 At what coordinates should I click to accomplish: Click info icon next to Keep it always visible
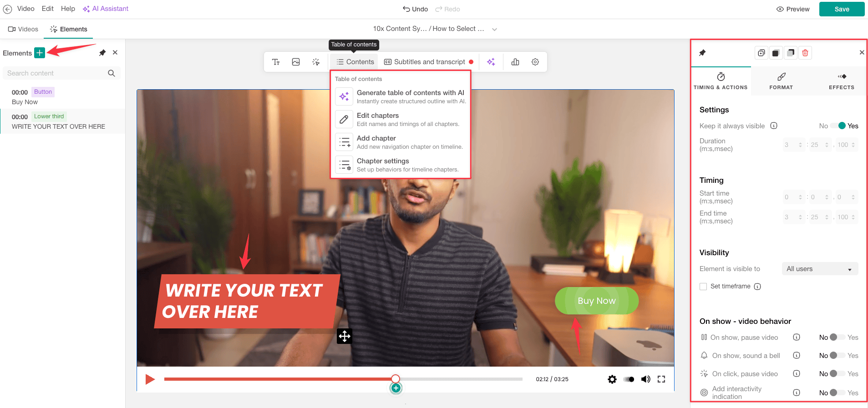pyautogui.click(x=774, y=126)
